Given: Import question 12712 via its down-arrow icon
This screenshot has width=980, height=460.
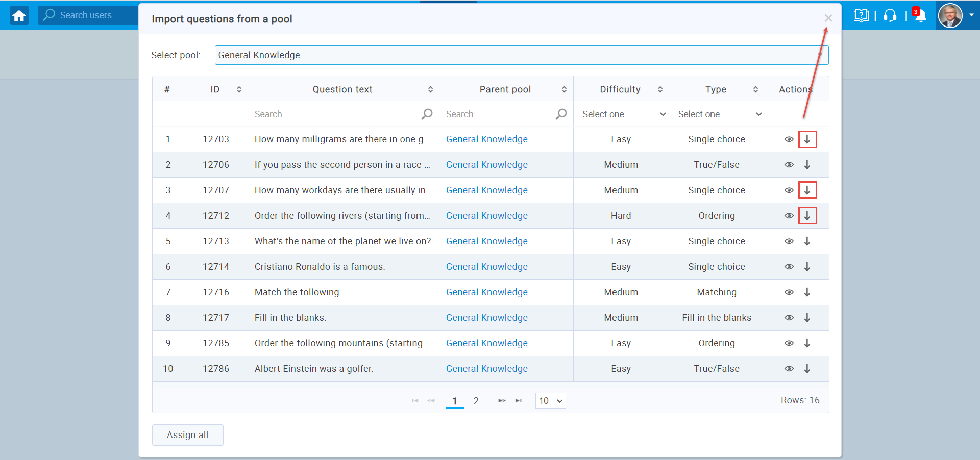Looking at the screenshot, I should coord(807,216).
